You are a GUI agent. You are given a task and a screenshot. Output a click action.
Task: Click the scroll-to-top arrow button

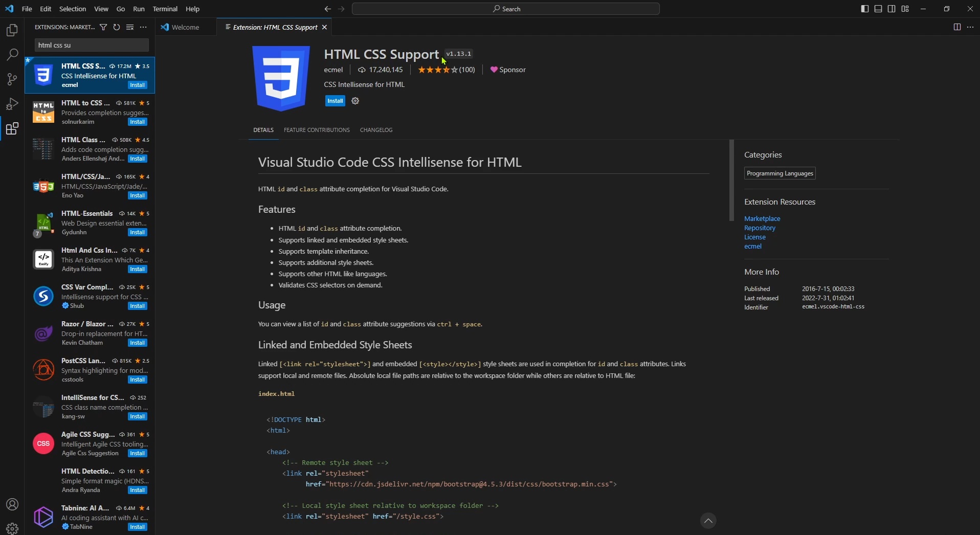(708, 521)
